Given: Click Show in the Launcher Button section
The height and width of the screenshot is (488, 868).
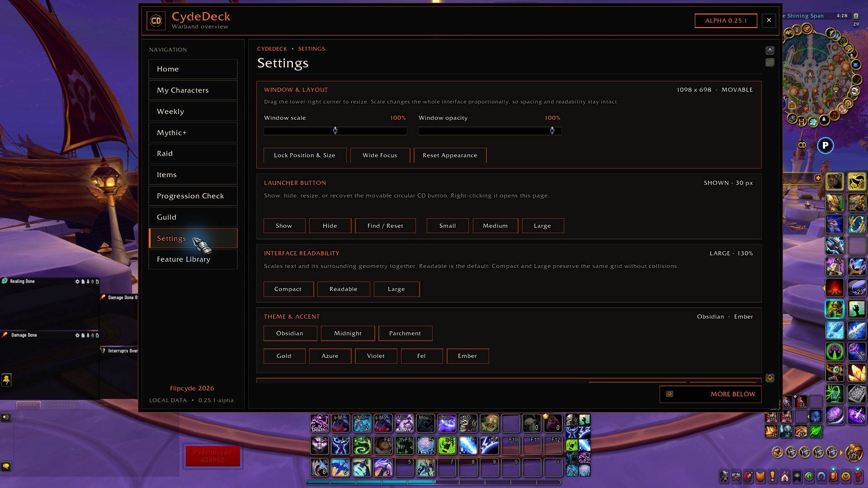Looking at the screenshot, I should point(284,226).
